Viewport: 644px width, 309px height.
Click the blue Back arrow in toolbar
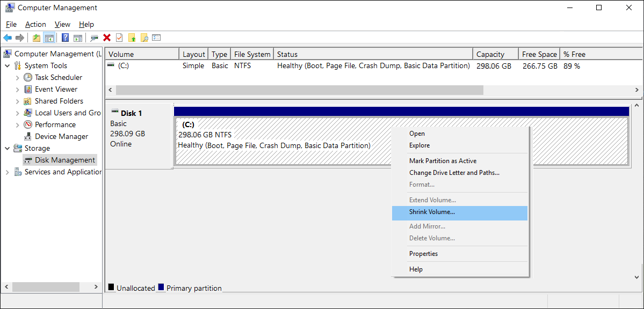(x=8, y=38)
